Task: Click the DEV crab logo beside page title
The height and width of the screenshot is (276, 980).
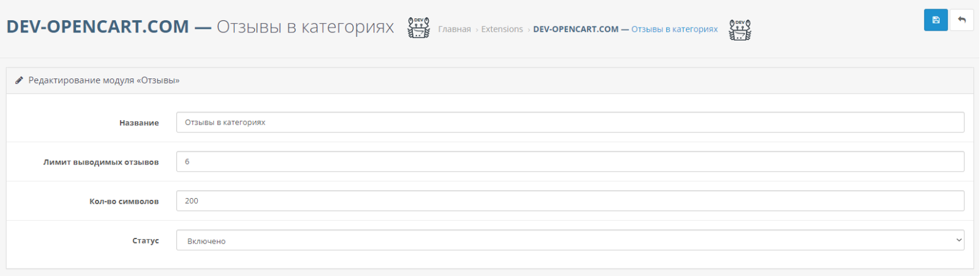Action: point(419,28)
